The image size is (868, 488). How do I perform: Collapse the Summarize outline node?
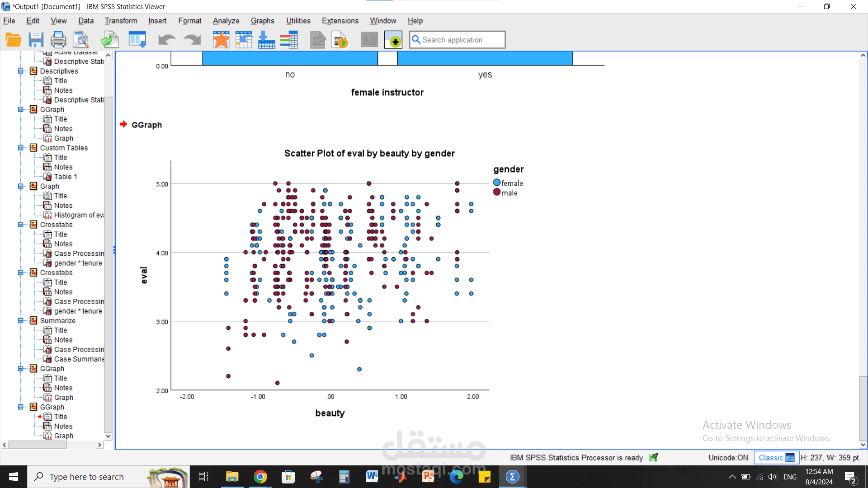(20, 320)
